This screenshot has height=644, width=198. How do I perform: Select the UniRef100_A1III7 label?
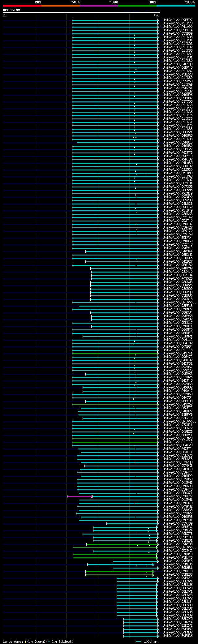[178, 442]
